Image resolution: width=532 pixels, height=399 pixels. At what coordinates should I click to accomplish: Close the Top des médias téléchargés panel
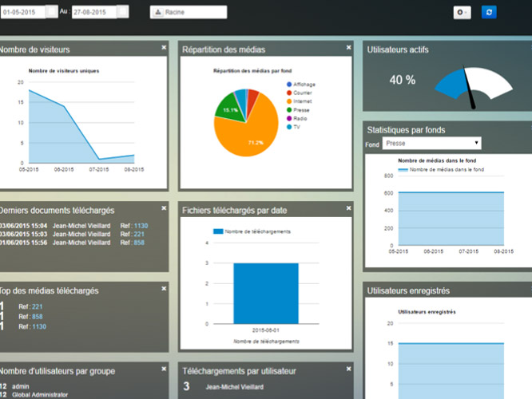(164, 288)
